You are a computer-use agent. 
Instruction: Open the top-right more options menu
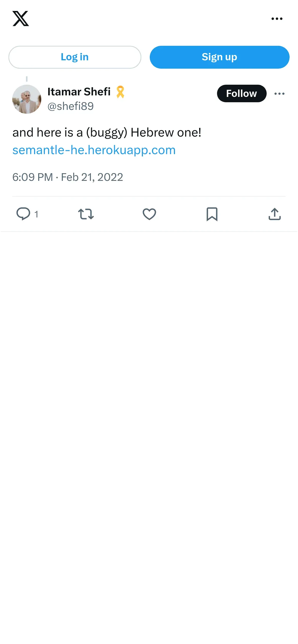click(277, 19)
